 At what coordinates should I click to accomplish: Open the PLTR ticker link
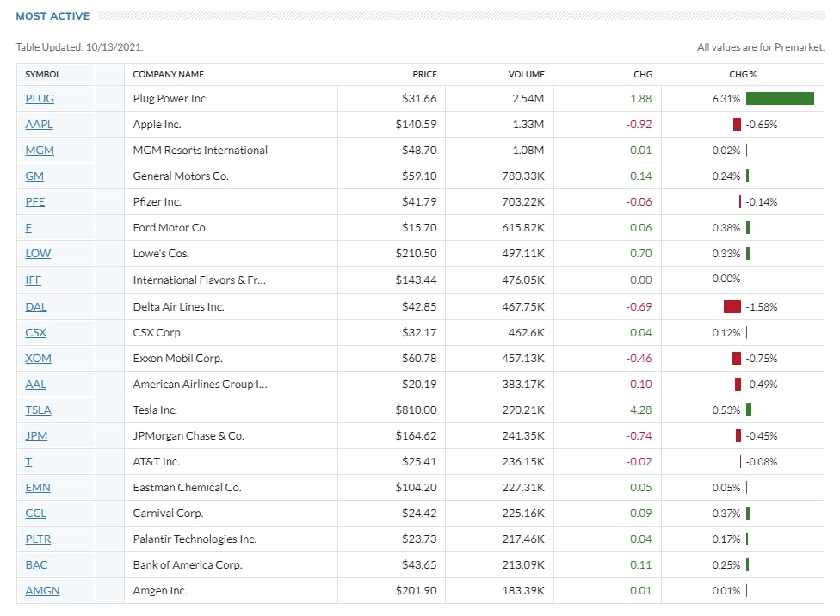[38, 539]
